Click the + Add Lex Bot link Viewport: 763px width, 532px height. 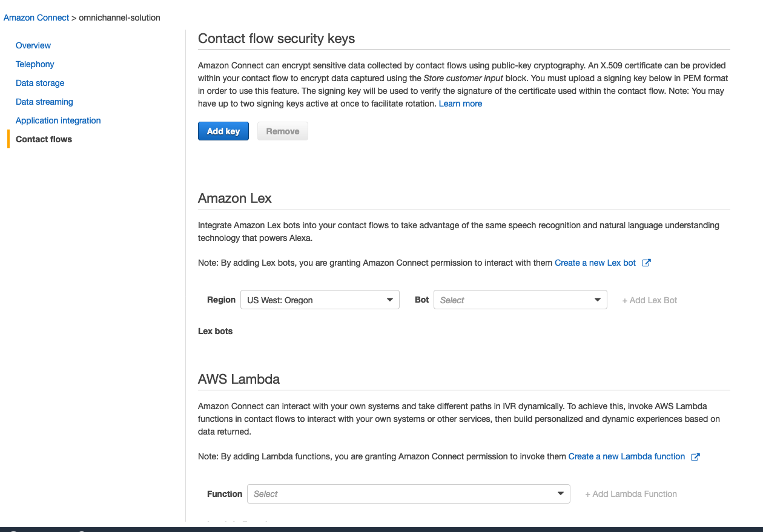tap(650, 300)
